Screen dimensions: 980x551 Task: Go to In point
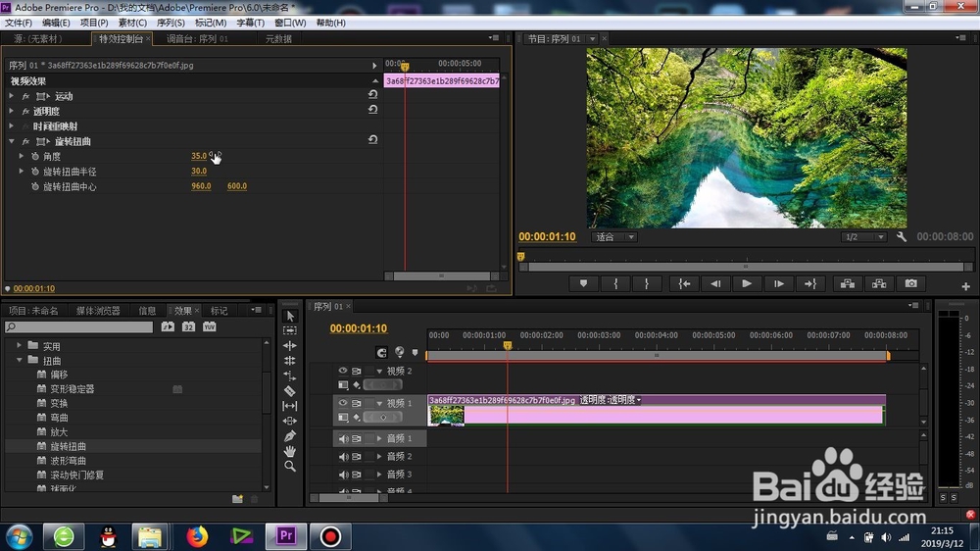pos(684,284)
